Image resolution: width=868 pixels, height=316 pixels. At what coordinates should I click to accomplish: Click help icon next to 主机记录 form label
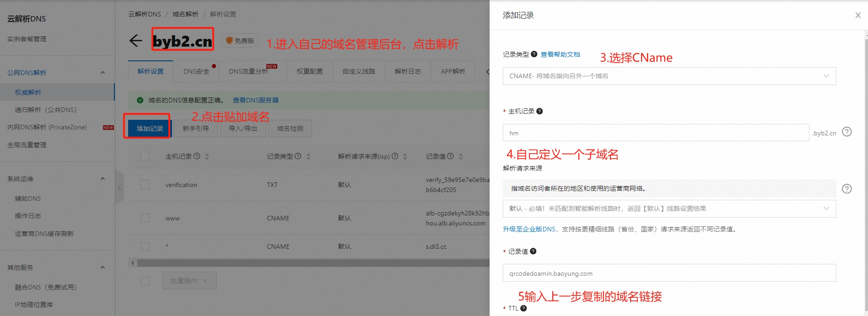coord(539,111)
